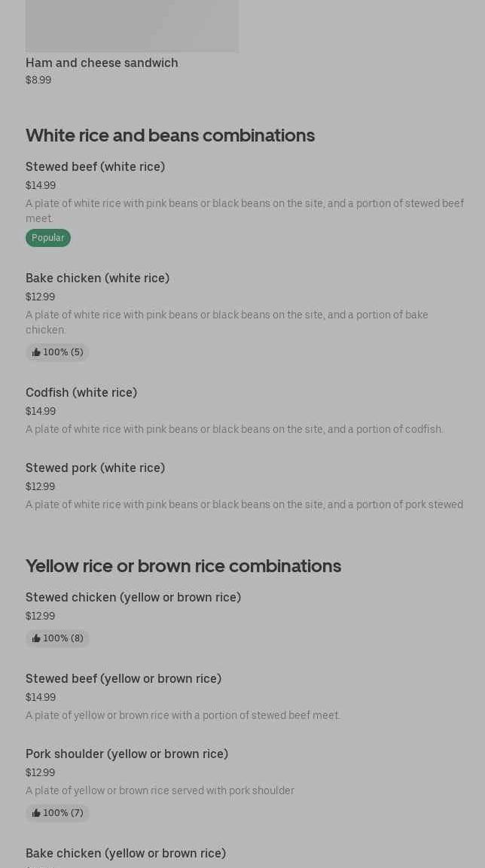Image resolution: width=485 pixels, height=868 pixels.
Task: Select Stewed beef (white rice) menu item
Action: 95,167
